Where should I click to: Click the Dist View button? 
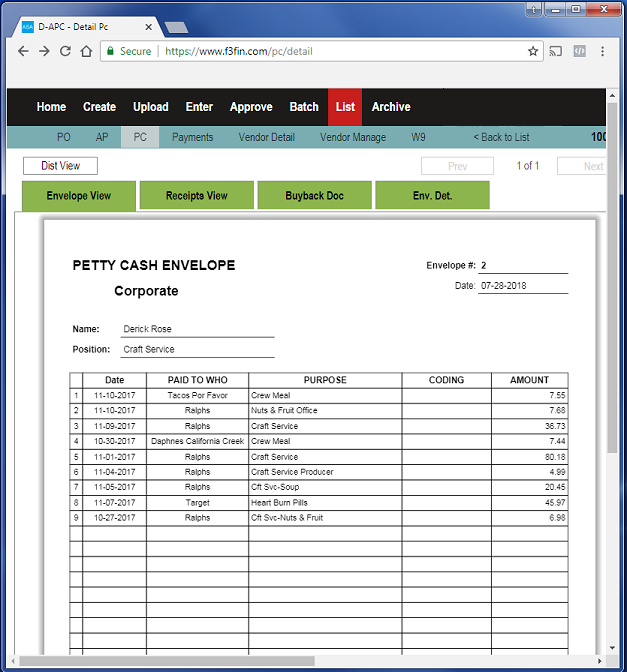click(60, 166)
